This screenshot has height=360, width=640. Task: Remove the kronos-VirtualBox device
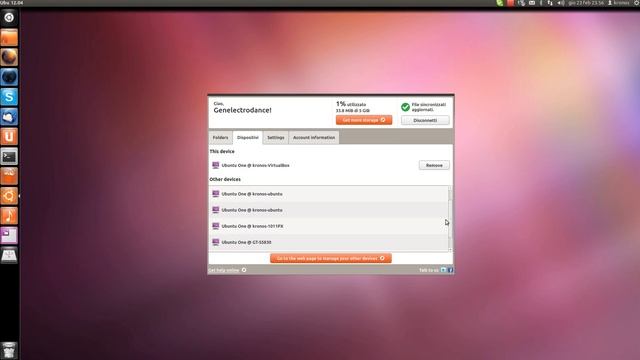[434, 165]
